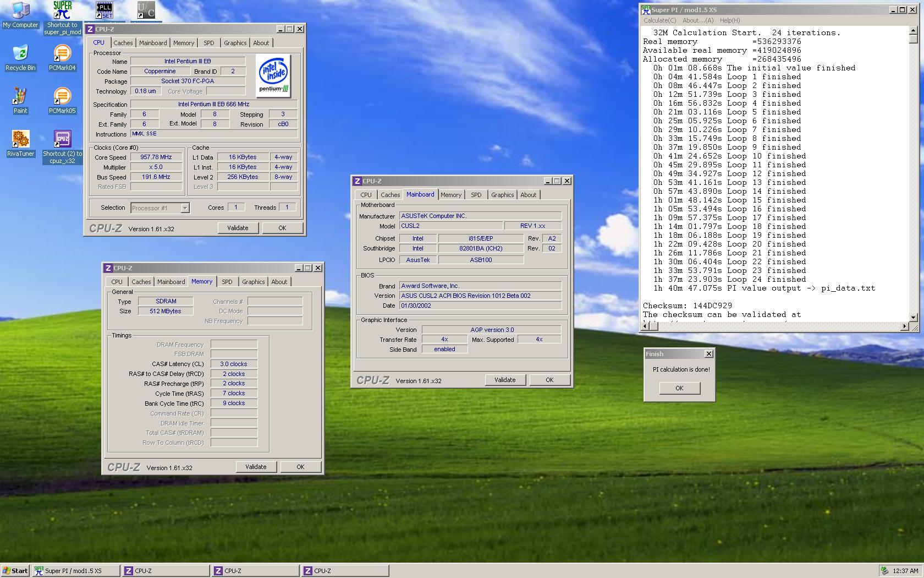
Task: Click the network tray icon in taskbar
Action: point(884,571)
